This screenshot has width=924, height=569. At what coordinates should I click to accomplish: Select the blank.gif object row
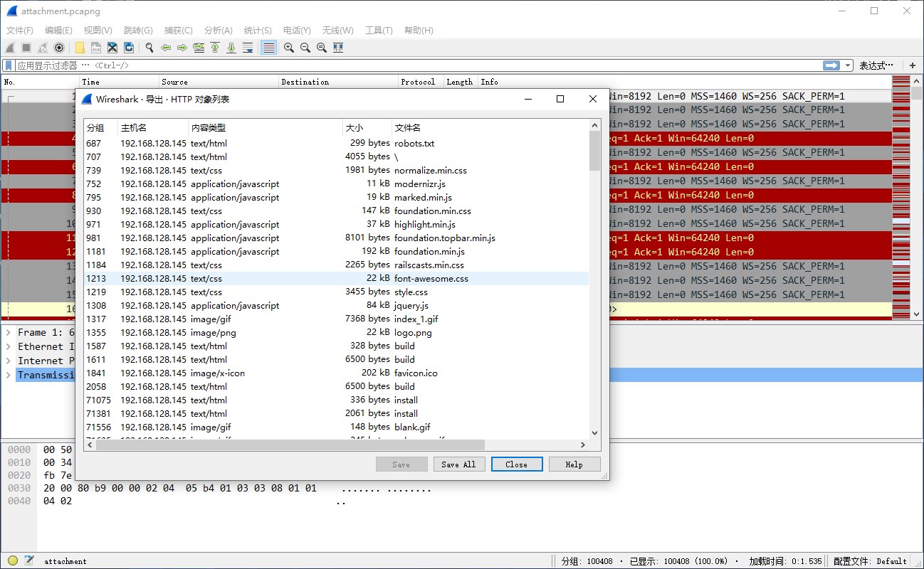point(336,427)
